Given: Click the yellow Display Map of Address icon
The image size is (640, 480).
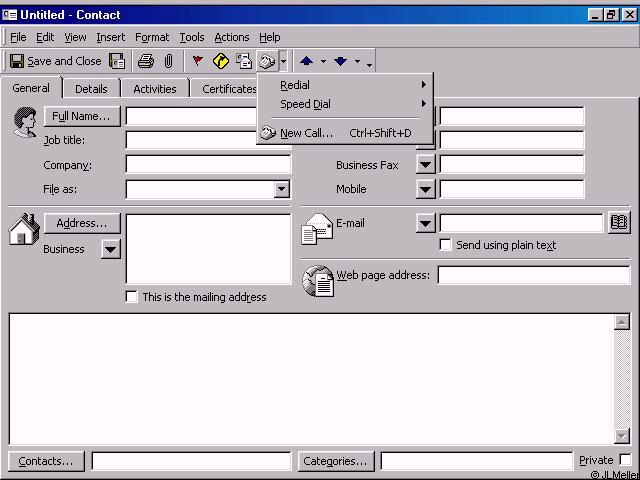Looking at the screenshot, I should pos(221,61).
